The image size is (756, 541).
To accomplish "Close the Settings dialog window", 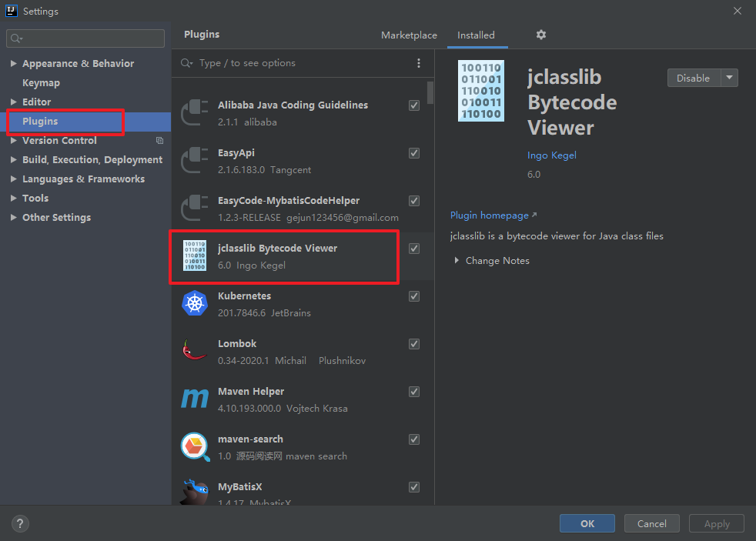I will pyautogui.click(x=738, y=11).
